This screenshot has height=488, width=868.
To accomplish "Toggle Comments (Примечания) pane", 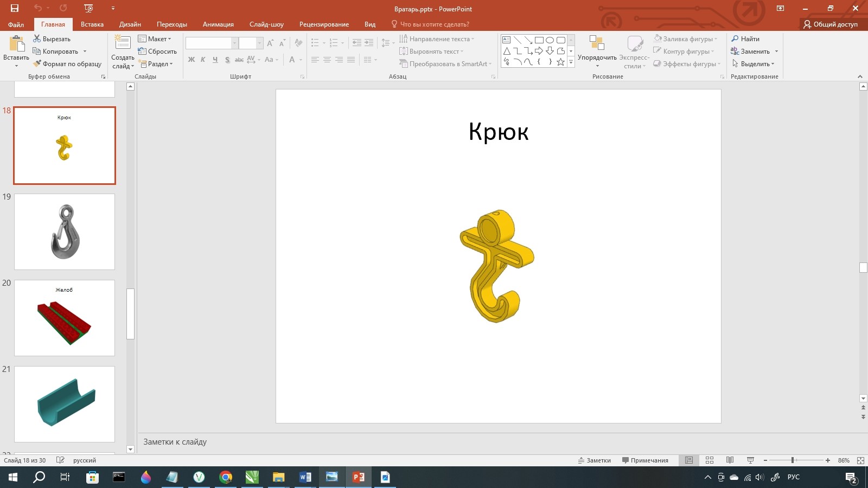I will tap(645, 460).
